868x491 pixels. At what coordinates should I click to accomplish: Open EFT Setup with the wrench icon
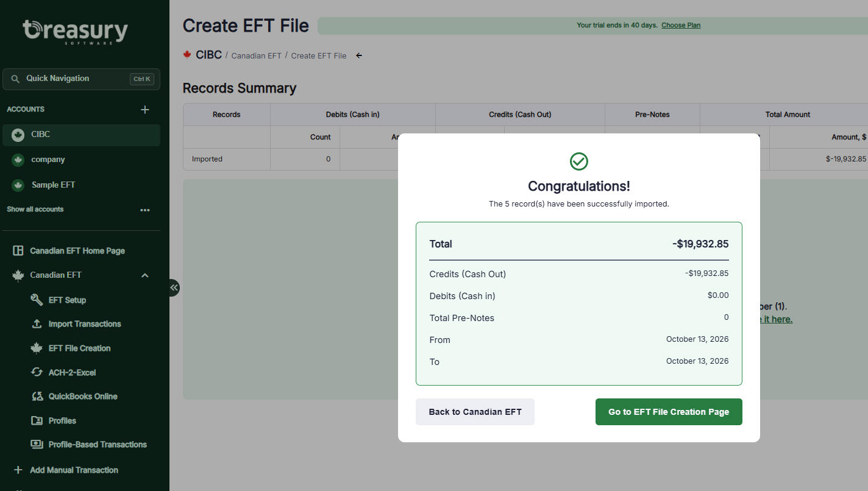click(x=58, y=300)
